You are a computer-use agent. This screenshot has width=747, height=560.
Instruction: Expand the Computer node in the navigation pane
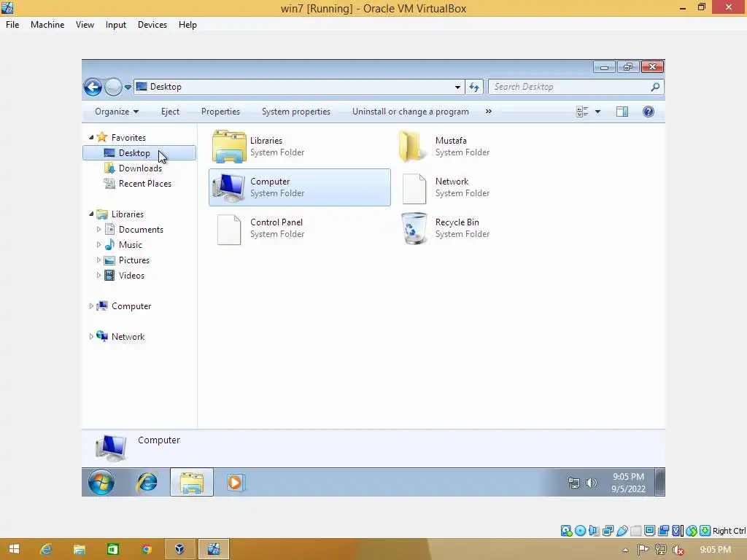coord(91,306)
